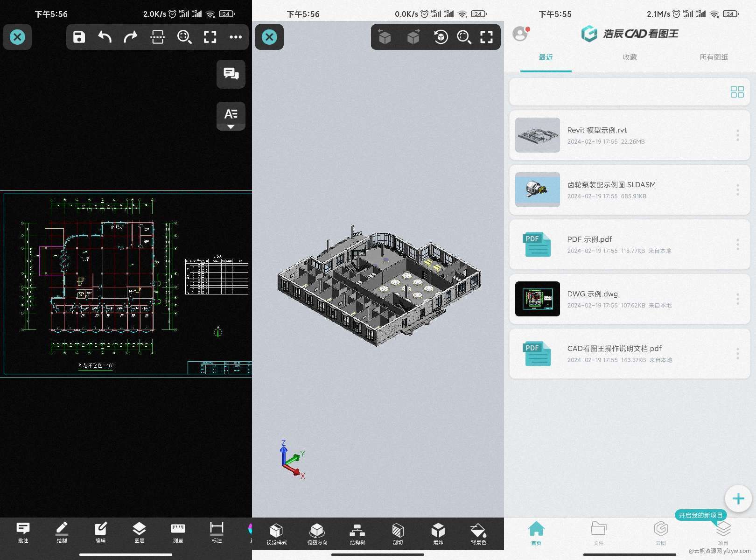This screenshot has width=756, height=560.
Task: Click 开启我的新项目 tooltip bubble
Action: (x=700, y=515)
